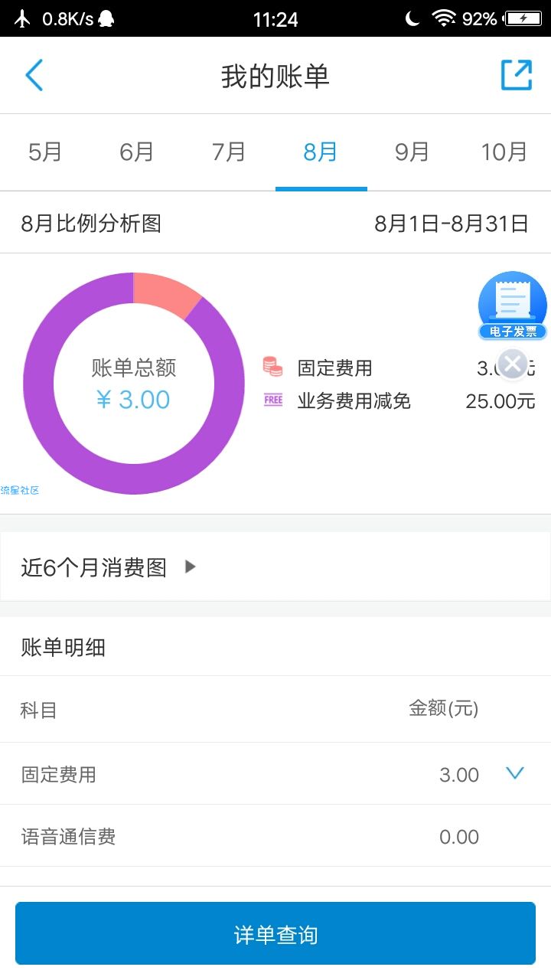The image size is (551, 980).
Task: Open the 电子发票 e-invoice icon
Action: (x=513, y=305)
